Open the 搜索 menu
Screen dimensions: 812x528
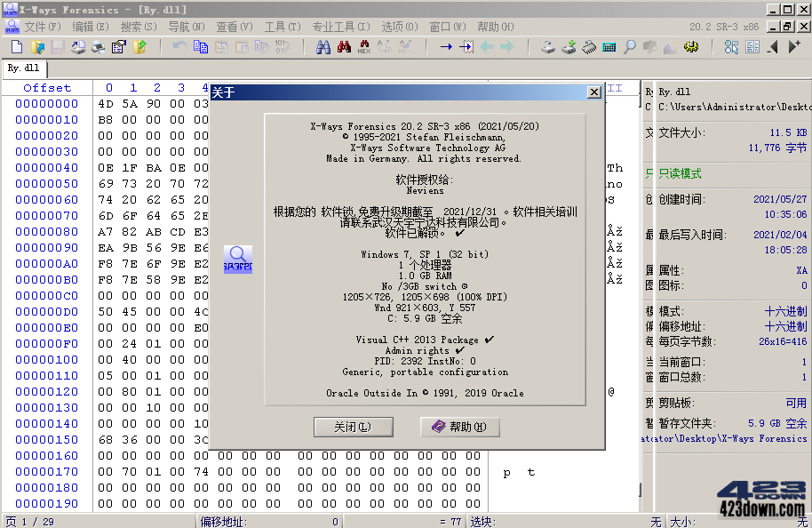(x=138, y=27)
